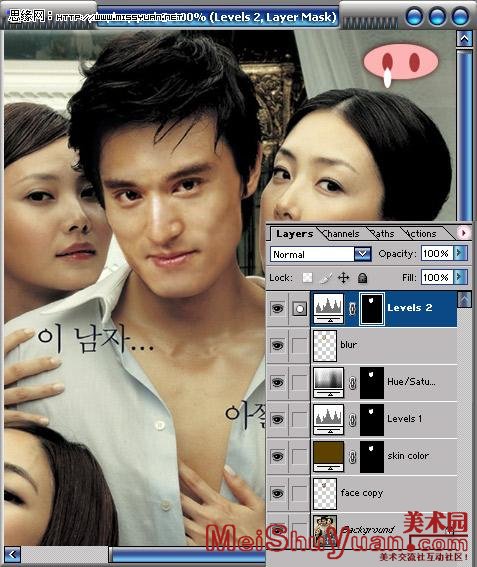Select the face copy layer thumbnail

[325, 493]
